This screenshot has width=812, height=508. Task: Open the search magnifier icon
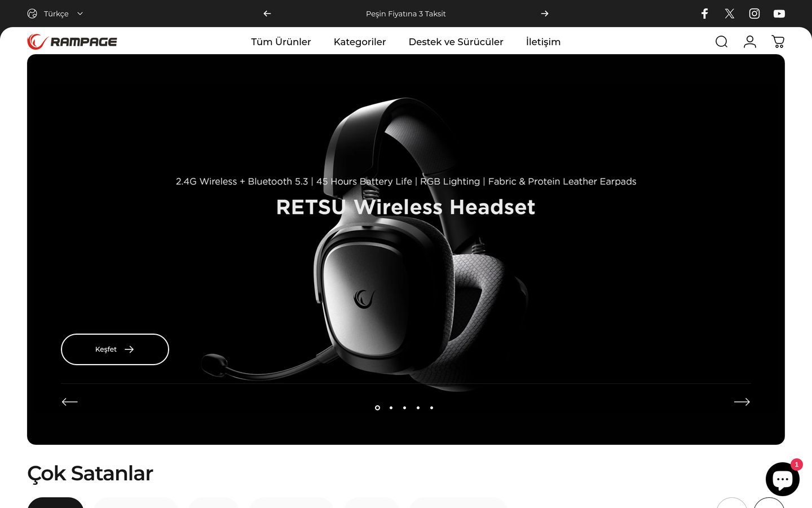click(x=721, y=42)
